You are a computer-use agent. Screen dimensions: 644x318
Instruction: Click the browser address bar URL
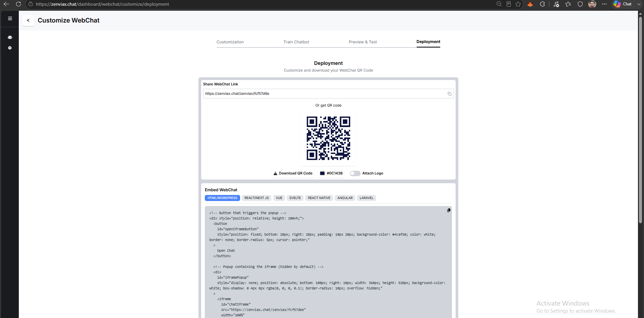102,4
